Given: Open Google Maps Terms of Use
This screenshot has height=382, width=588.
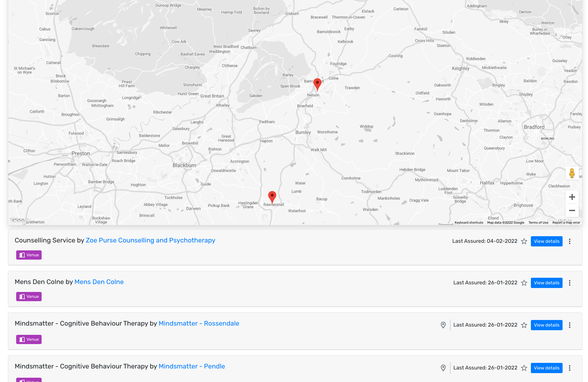Looking at the screenshot, I should tap(538, 223).
